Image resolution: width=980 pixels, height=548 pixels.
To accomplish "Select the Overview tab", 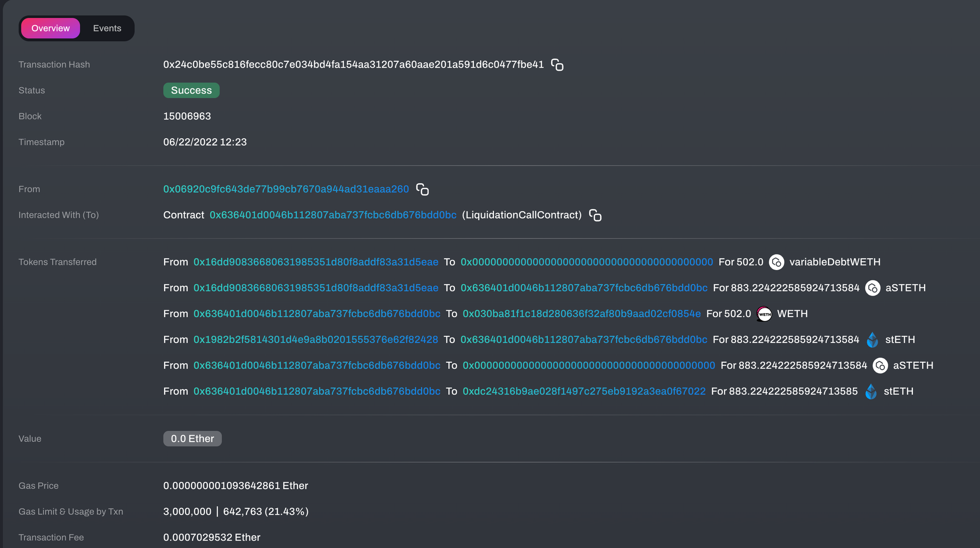I will coord(50,28).
